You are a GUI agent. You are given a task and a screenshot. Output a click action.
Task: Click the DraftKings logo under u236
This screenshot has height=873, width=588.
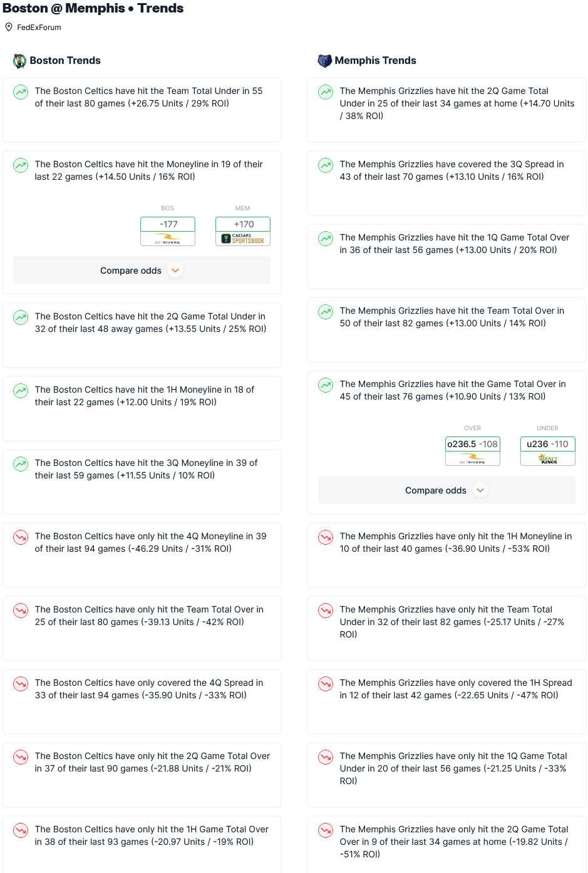(548, 458)
